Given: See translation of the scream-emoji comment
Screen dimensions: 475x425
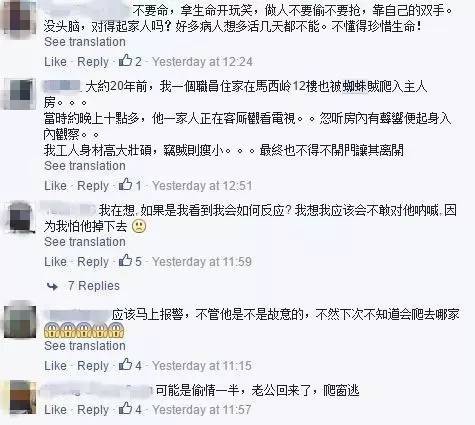Looking at the screenshot, I should (85, 346).
